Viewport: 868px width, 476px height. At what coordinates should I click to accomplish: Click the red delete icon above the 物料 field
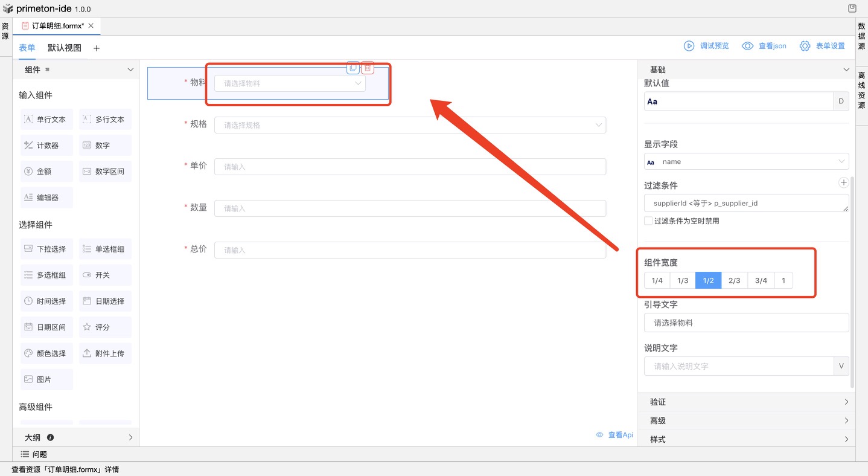coord(368,68)
